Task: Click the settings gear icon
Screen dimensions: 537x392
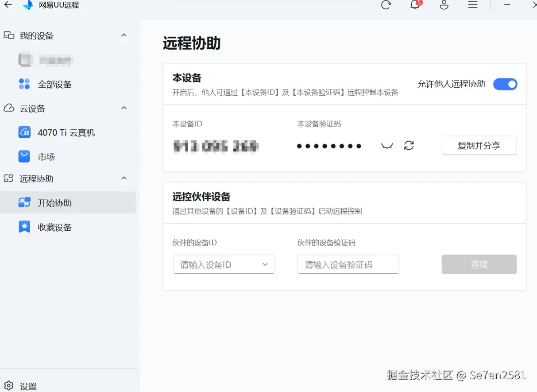Action: click(9, 385)
